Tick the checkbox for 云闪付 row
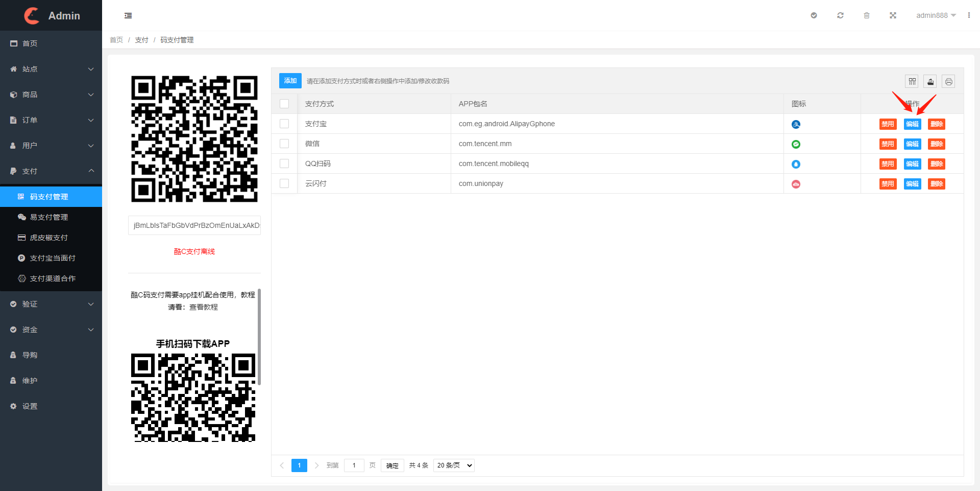This screenshot has width=980, height=491. click(x=284, y=183)
